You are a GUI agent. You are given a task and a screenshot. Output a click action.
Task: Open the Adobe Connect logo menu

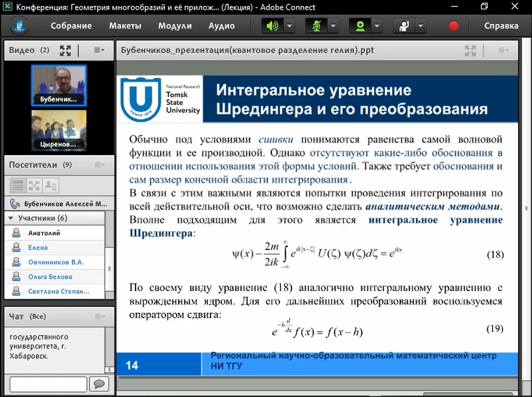click(x=21, y=26)
